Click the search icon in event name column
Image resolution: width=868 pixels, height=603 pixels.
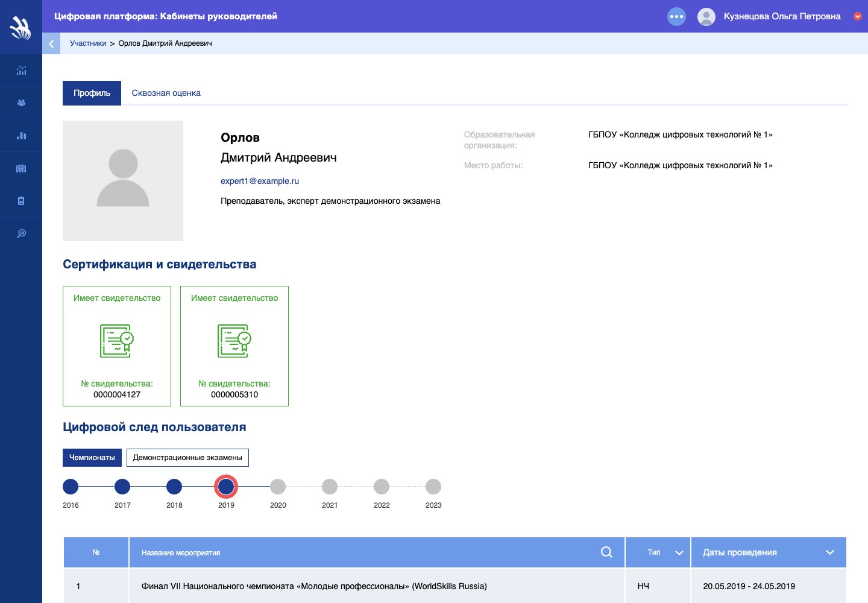[x=606, y=552]
